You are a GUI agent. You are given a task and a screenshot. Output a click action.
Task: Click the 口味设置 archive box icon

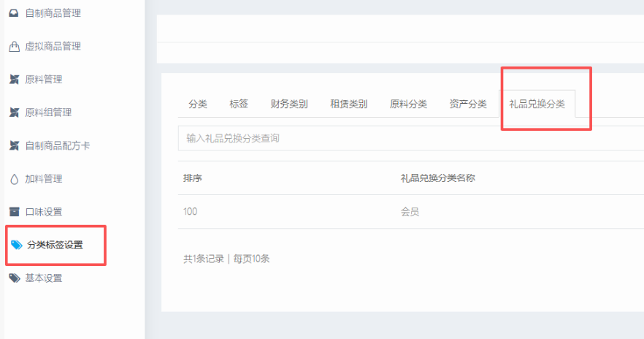click(14, 212)
